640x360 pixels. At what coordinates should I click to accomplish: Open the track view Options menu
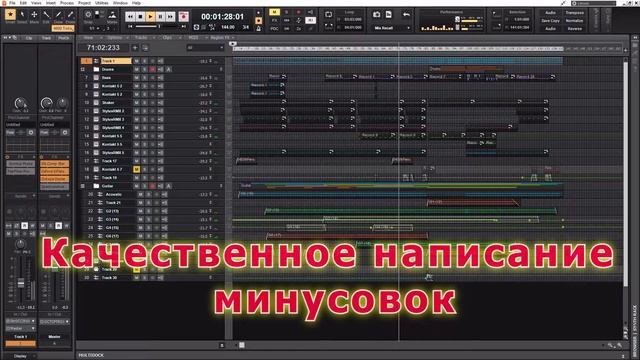pos(115,38)
